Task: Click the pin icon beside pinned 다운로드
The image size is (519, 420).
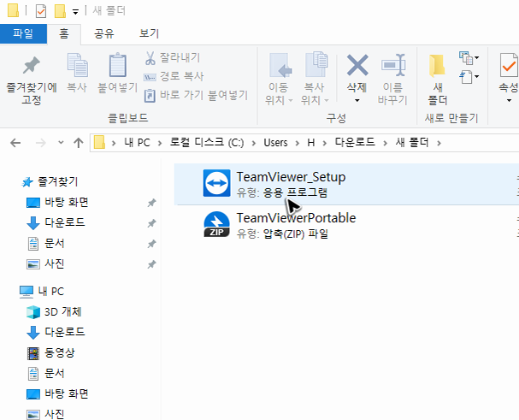Action: 151,223
